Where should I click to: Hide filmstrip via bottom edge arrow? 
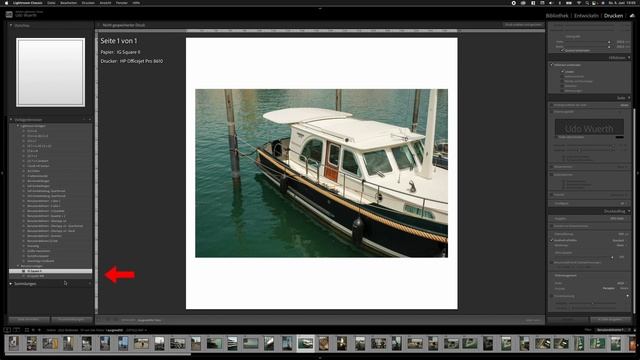click(320, 358)
